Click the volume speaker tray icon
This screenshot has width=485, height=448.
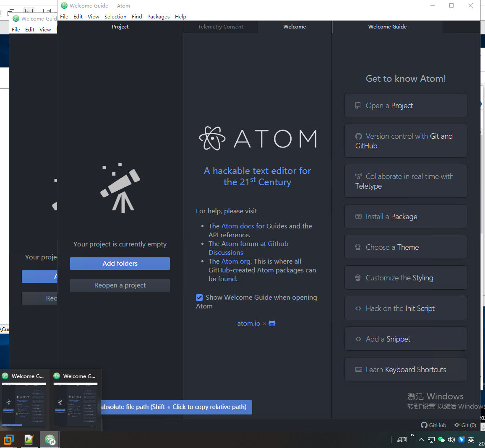451,440
